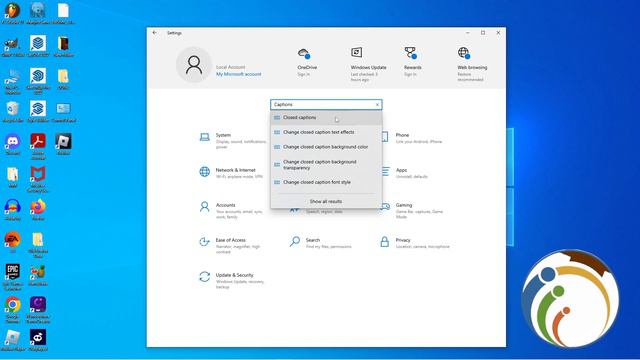Select the Adobe Acrobat desktop shortcut
This screenshot has width=640, height=360.
38,146
